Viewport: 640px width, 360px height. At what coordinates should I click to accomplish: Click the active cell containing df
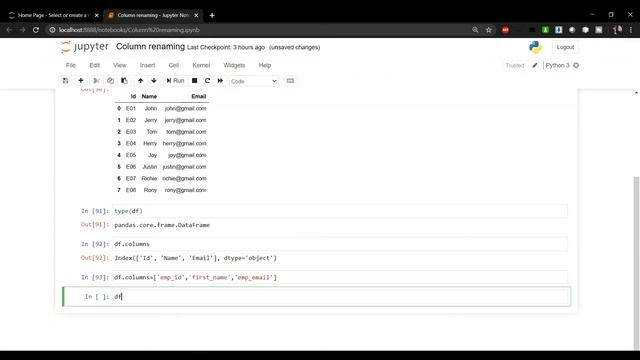click(x=341, y=297)
